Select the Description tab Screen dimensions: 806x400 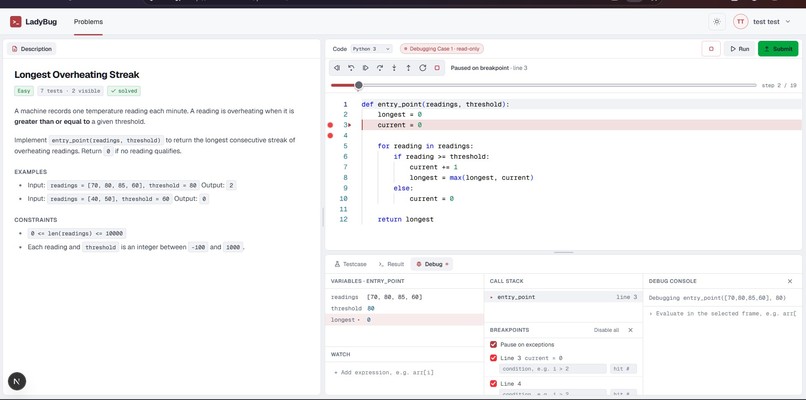[32, 49]
